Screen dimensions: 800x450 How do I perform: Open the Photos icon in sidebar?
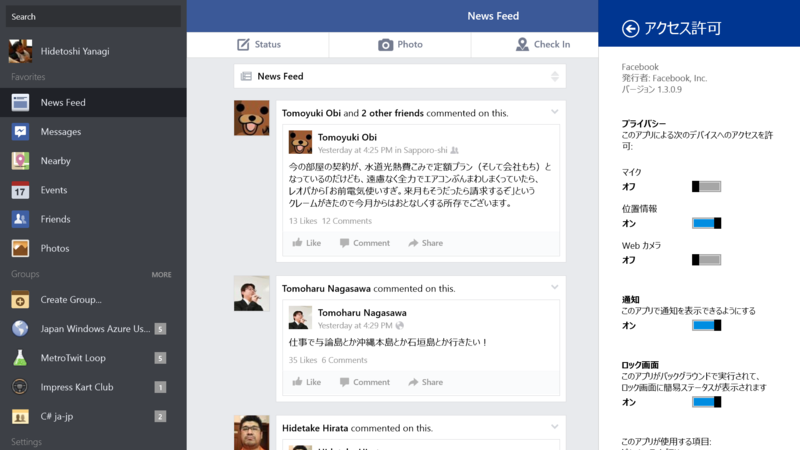pyautogui.click(x=20, y=248)
